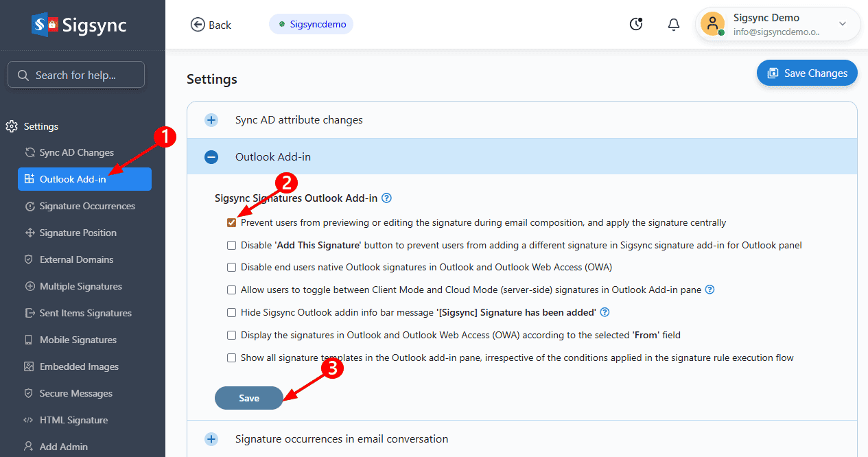
Task: Collapse the Outlook Add-in section
Action: click(x=211, y=157)
